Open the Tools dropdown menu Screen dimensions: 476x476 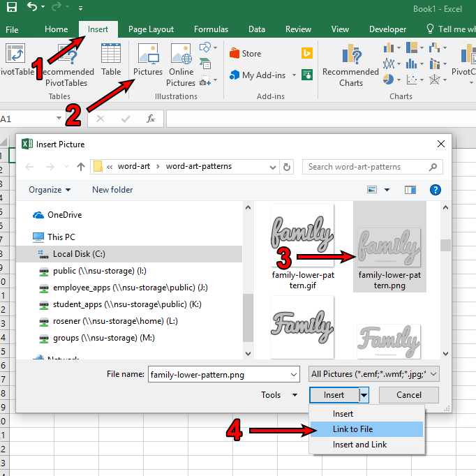(279, 395)
